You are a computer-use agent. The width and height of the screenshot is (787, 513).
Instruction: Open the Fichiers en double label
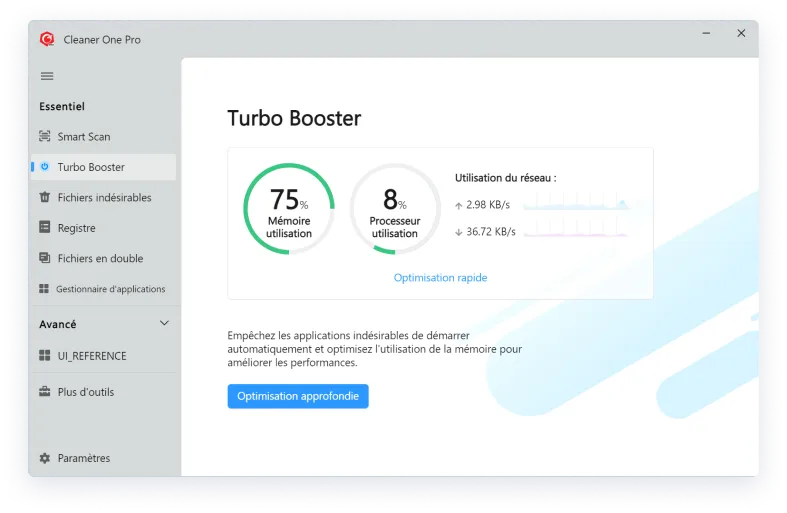100,258
